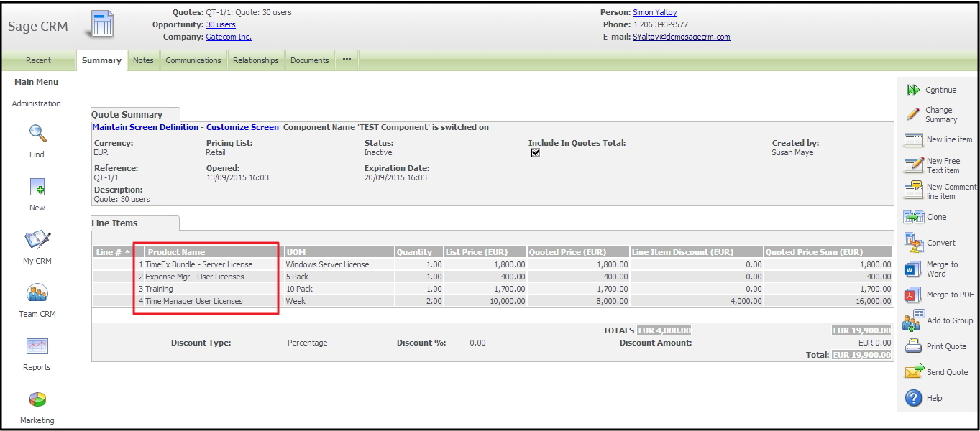The image size is (980, 431).
Task: Click the Send Quote label
Action: 948,372
